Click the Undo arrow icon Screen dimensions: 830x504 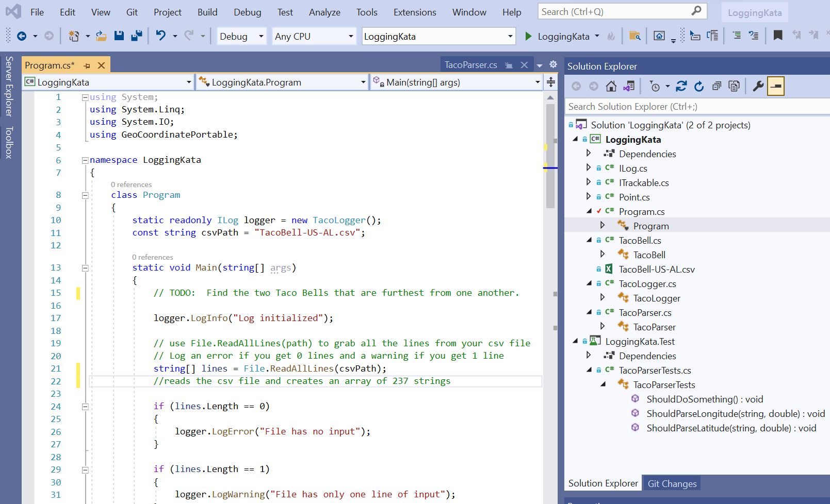coord(161,36)
